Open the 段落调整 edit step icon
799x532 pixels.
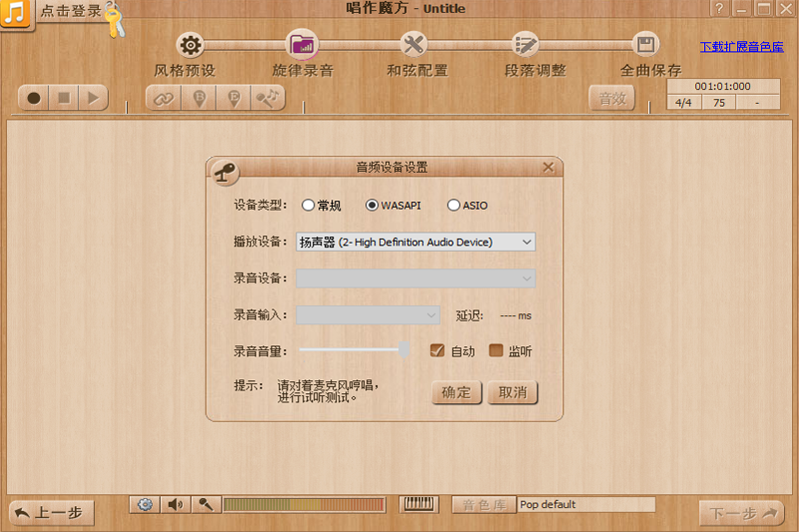pyautogui.click(x=525, y=45)
